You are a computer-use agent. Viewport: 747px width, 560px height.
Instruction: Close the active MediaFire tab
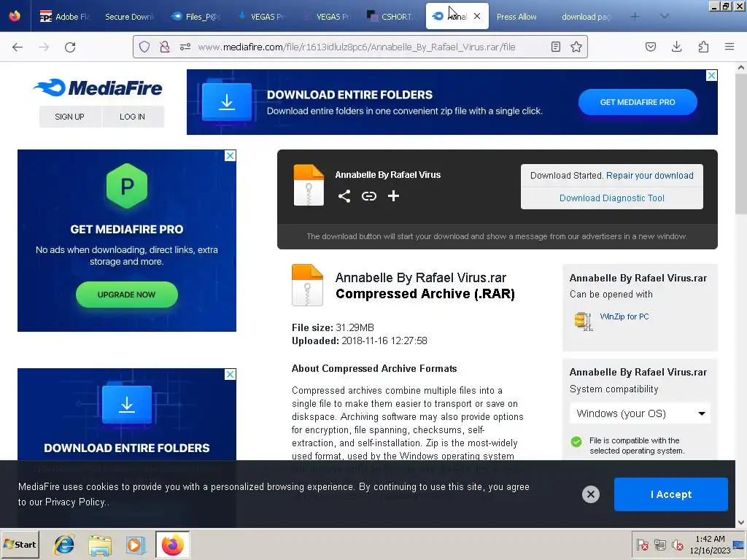point(477,16)
